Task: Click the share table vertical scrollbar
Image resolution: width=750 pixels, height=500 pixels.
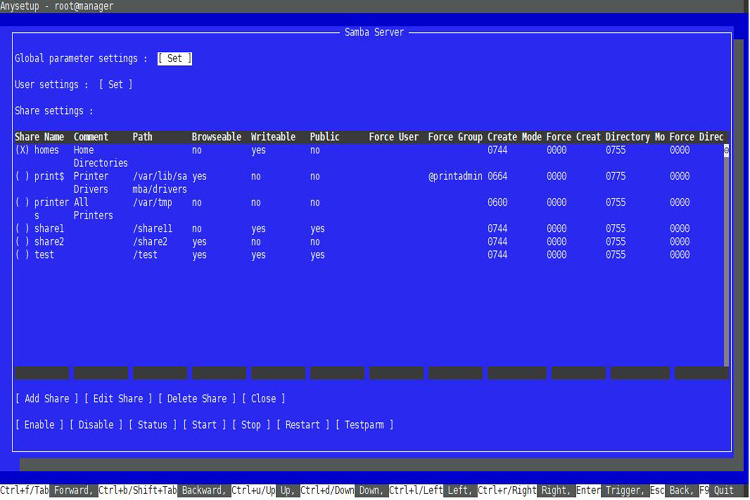Action: (726, 255)
